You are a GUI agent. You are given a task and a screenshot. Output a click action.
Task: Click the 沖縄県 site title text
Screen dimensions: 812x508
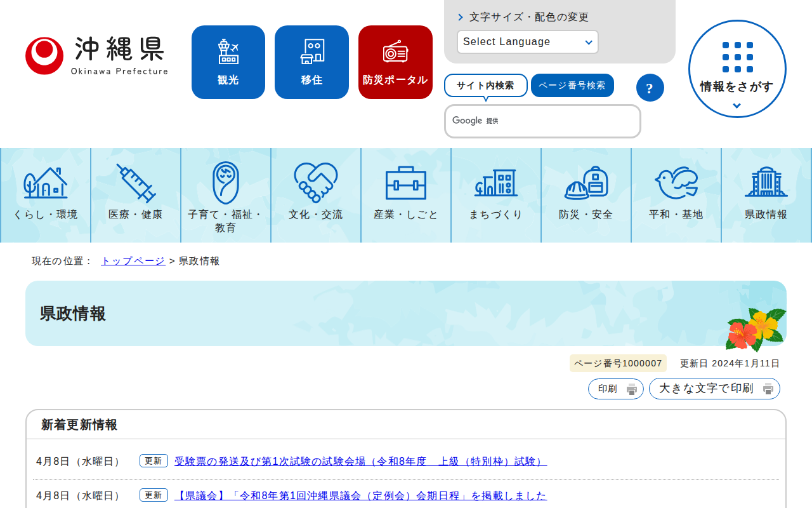click(119, 49)
